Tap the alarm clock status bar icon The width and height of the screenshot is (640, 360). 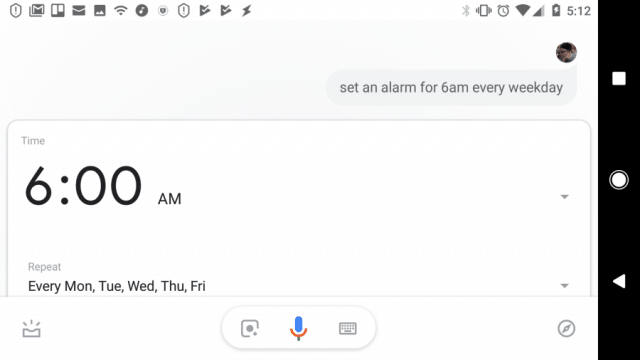pyautogui.click(x=503, y=11)
